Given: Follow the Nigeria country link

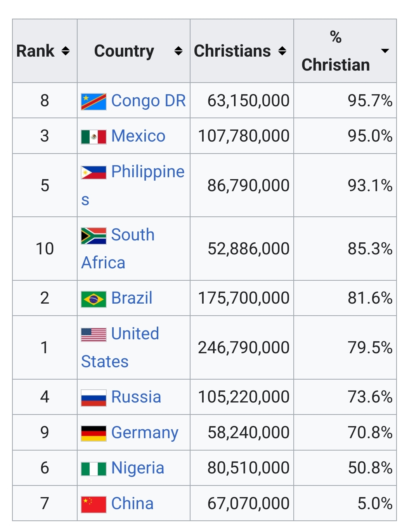Looking at the screenshot, I should click(x=137, y=468).
